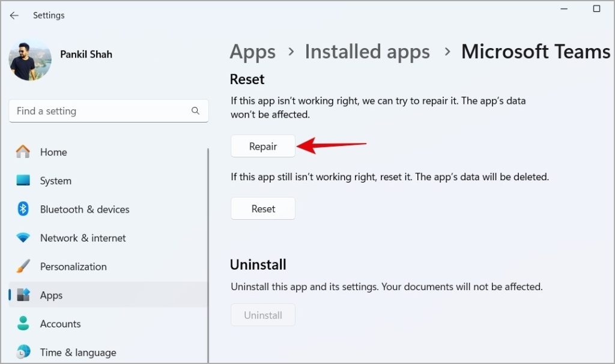Image resolution: width=615 pixels, height=364 pixels.
Task: Go back to Installed apps breadcrumb
Action: pyautogui.click(x=367, y=52)
